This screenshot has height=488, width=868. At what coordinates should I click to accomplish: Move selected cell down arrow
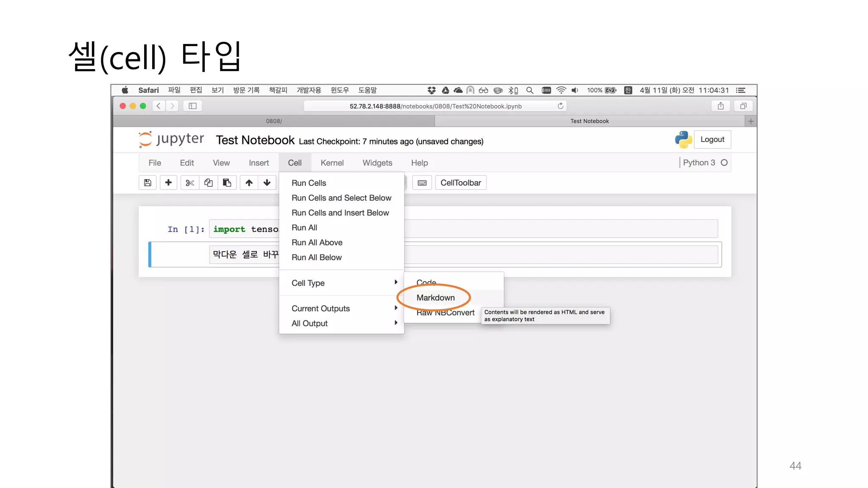click(x=267, y=183)
